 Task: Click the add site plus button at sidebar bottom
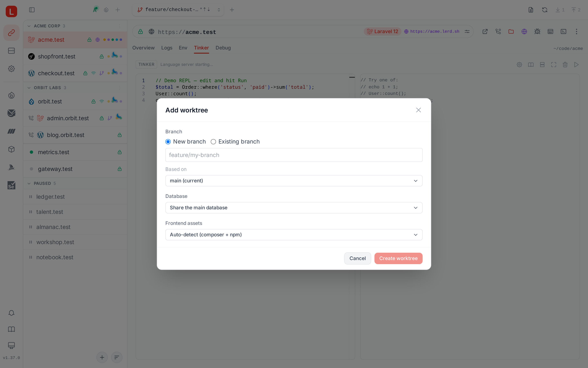pos(102,357)
